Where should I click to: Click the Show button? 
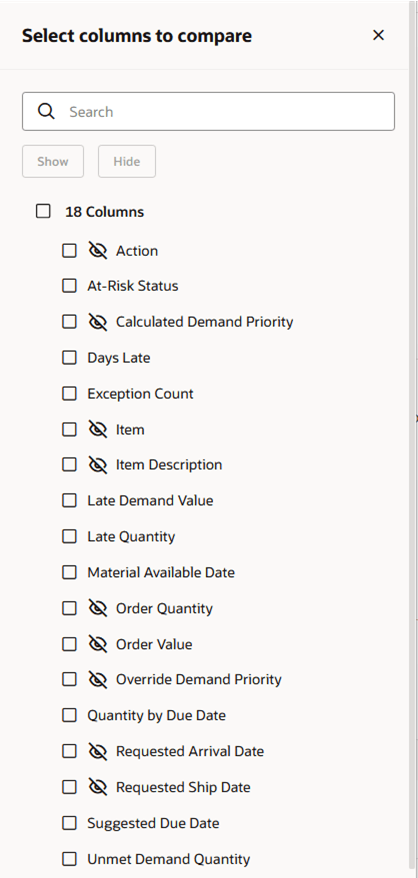(53, 161)
